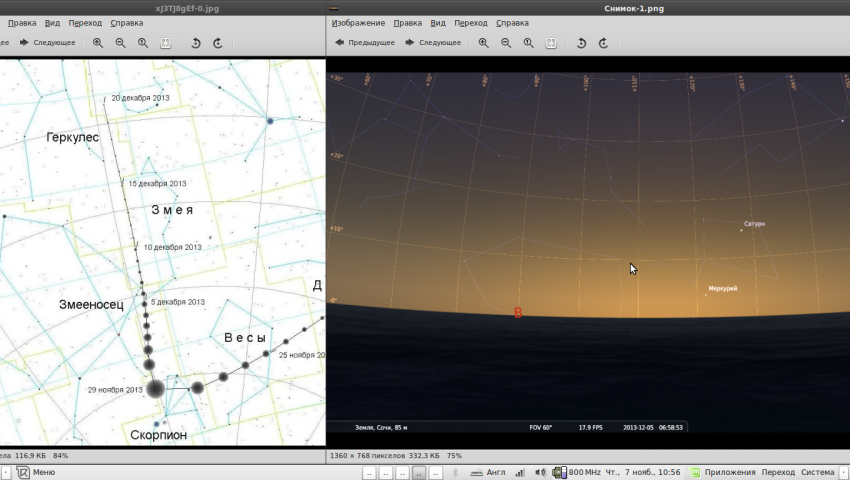Go to Следующее image in Снимок-1.png viewer

432,43
